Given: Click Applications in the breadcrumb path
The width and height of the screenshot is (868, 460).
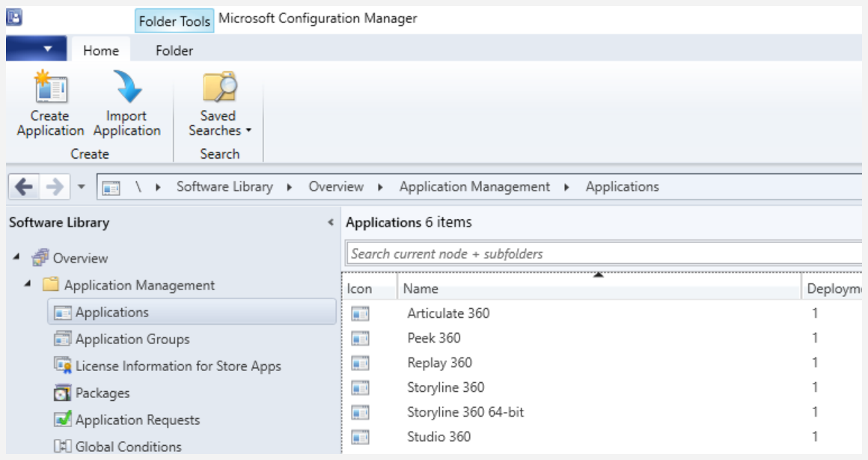Looking at the screenshot, I should tap(623, 186).
